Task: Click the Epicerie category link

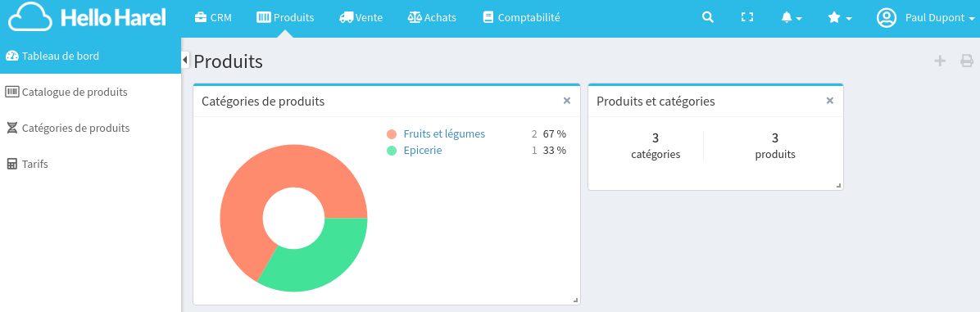Action: (x=423, y=151)
